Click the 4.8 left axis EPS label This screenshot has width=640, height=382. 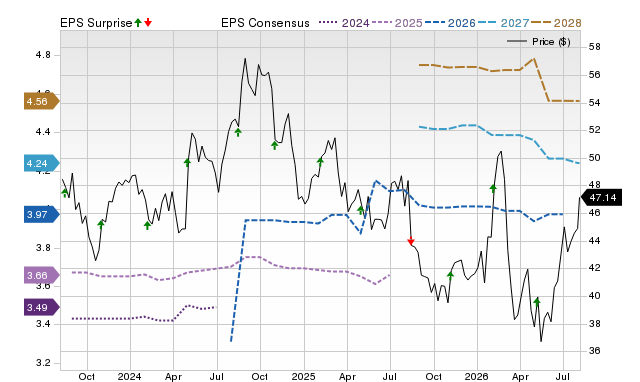43,55
